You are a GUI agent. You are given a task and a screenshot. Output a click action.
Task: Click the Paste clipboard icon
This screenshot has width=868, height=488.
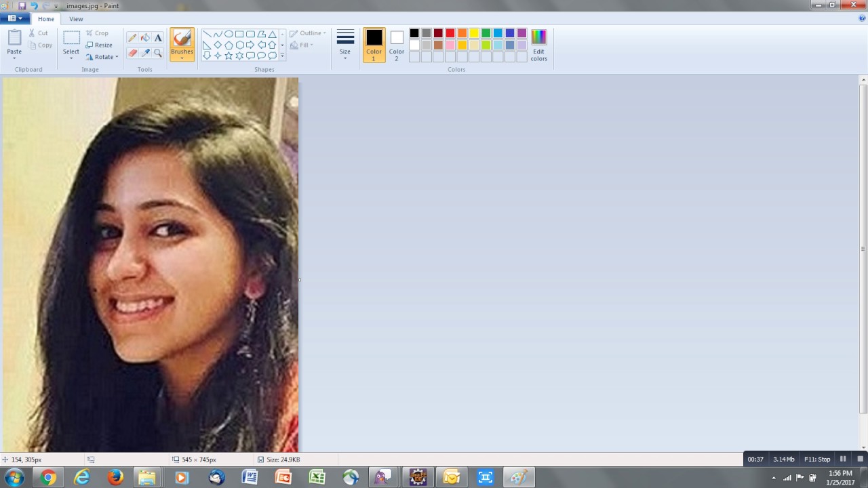[14, 37]
